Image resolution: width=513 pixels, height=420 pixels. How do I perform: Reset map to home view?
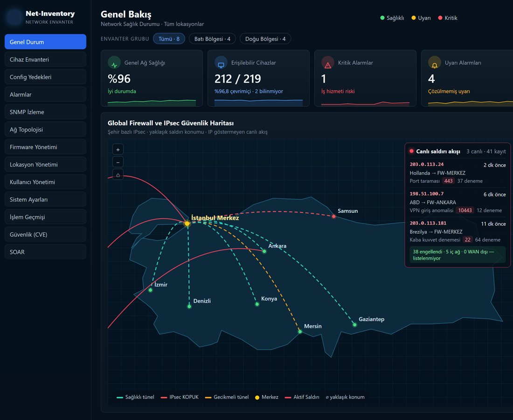[x=118, y=175]
